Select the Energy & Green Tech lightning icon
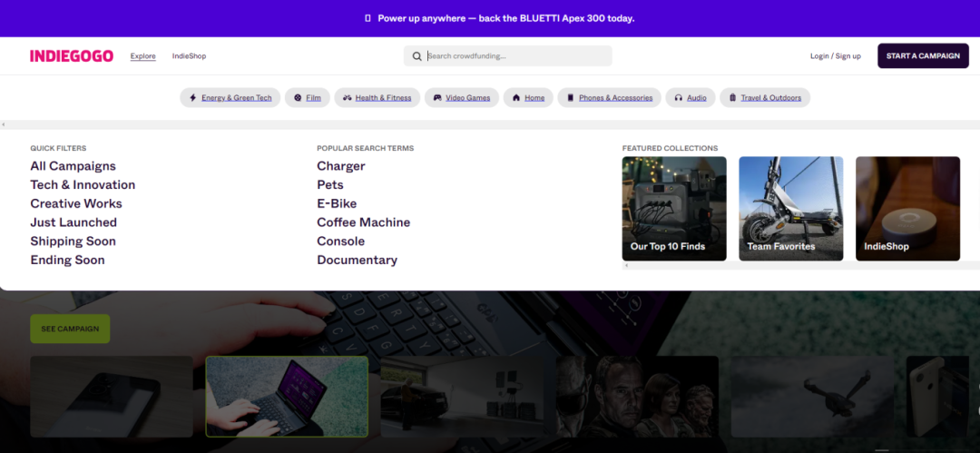Image resolution: width=980 pixels, height=453 pixels. [x=192, y=98]
